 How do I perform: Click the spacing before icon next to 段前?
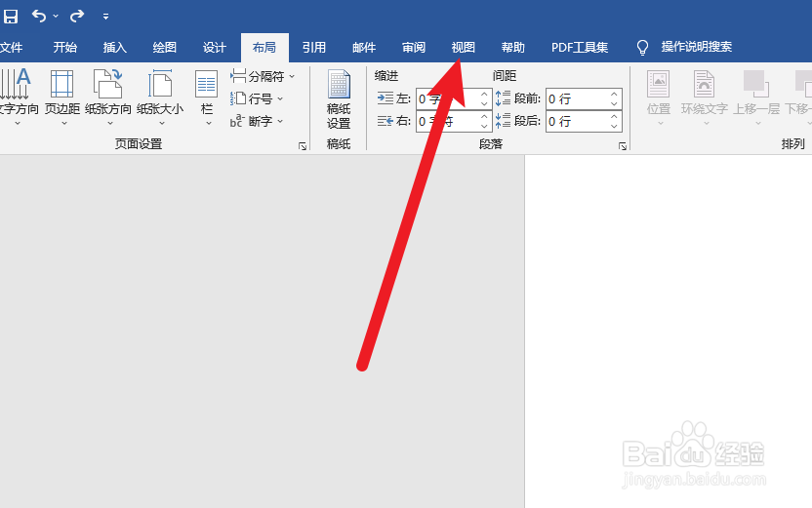click(503, 98)
